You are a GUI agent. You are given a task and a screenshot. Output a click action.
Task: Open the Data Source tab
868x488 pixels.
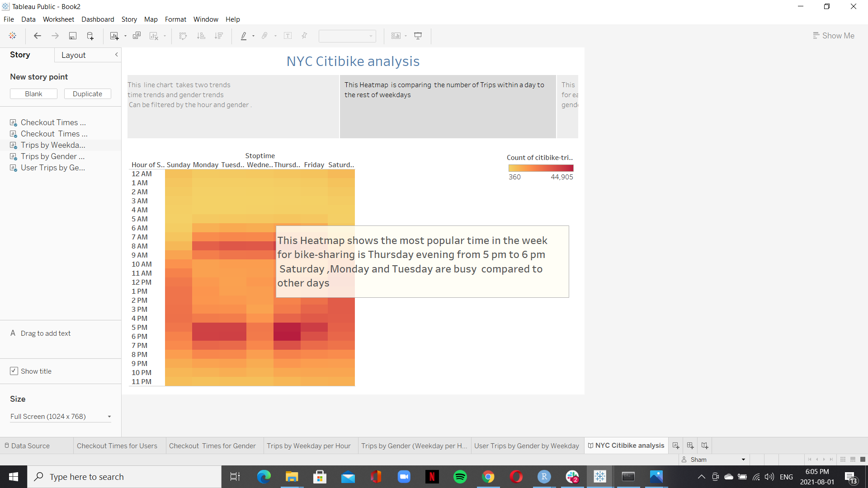[x=27, y=446]
